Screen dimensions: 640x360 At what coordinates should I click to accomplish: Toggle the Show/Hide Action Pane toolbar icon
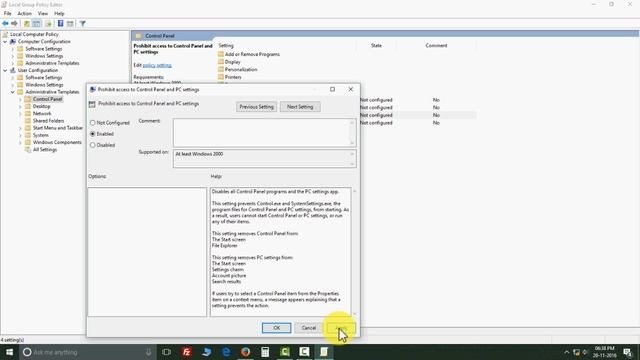click(x=70, y=24)
